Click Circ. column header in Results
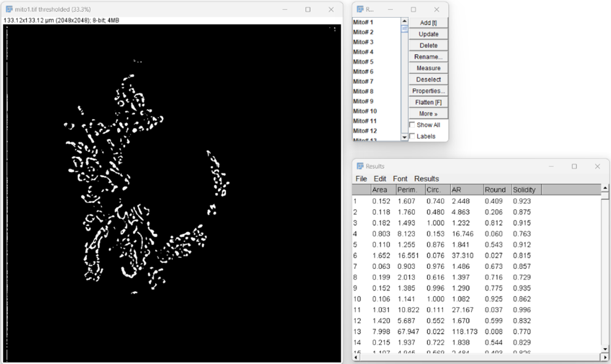The height and width of the screenshot is (364, 611). tap(438, 190)
